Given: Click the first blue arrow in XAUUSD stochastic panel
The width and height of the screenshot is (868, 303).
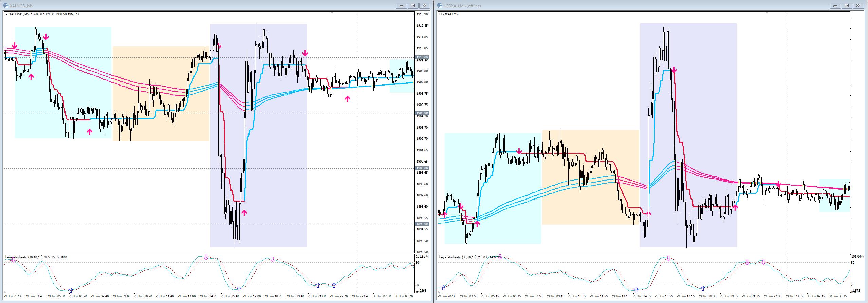Looking at the screenshot, I should [x=70, y=290].
